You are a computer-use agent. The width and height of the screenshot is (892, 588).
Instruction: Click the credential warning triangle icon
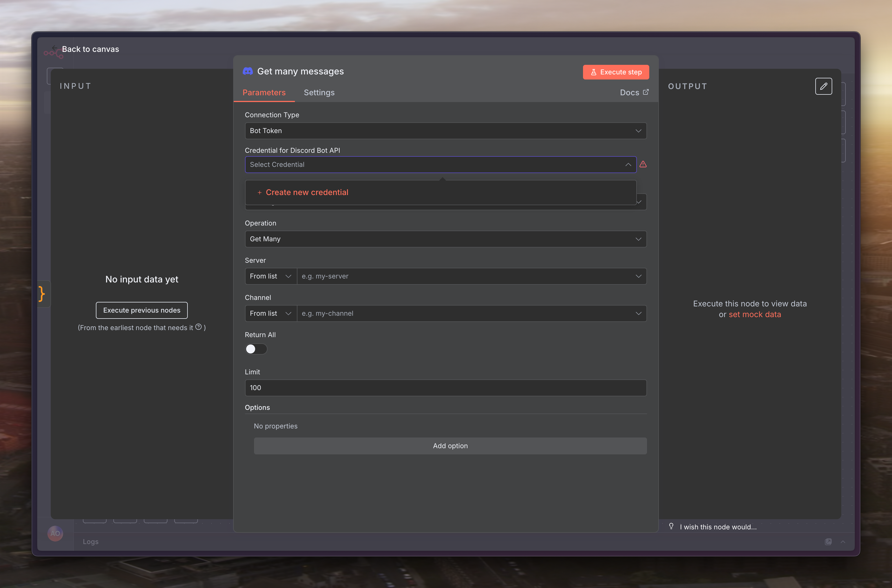tap(643, 164)
